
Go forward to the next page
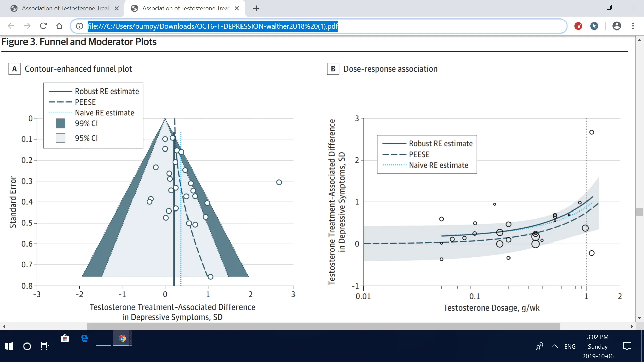pos(27,26)
